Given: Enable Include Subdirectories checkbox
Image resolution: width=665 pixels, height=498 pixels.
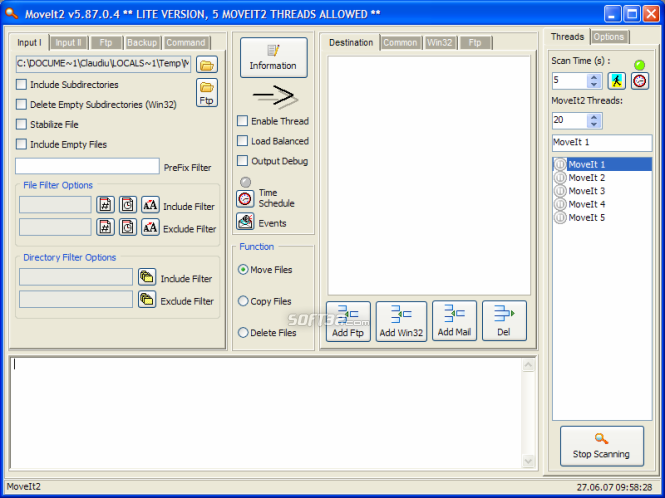Looking at the screenshot, I should point(21,84).
